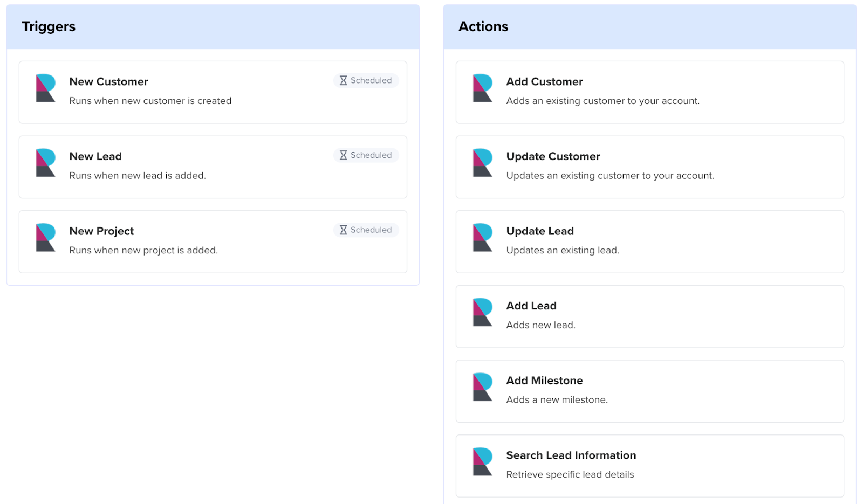
Task: Click the Scheduled badge on New Lead
Action: pyautogui.click(x=366, y=155)
